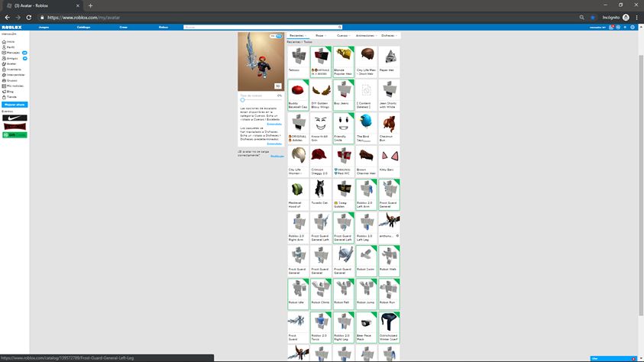Open the Incognito profile icon
The height and width of the screenshot is (362, 644).
pos(626,18)
